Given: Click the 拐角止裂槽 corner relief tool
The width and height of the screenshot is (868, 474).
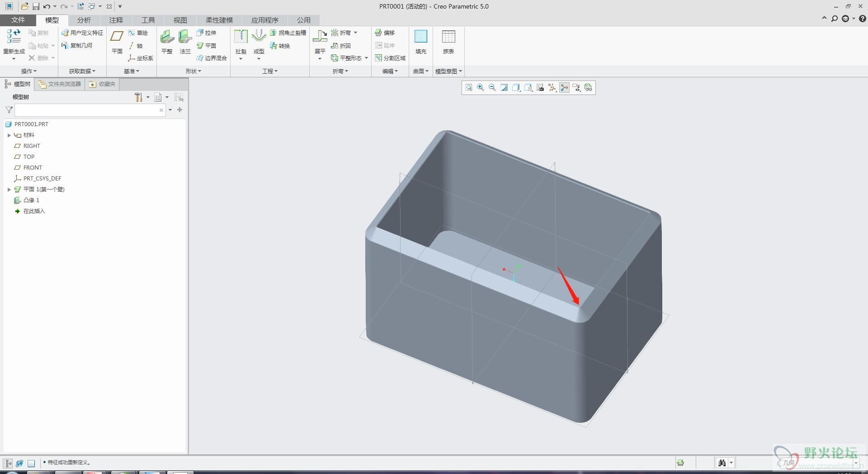Looking at the screenshot, I should pos(288,33).
